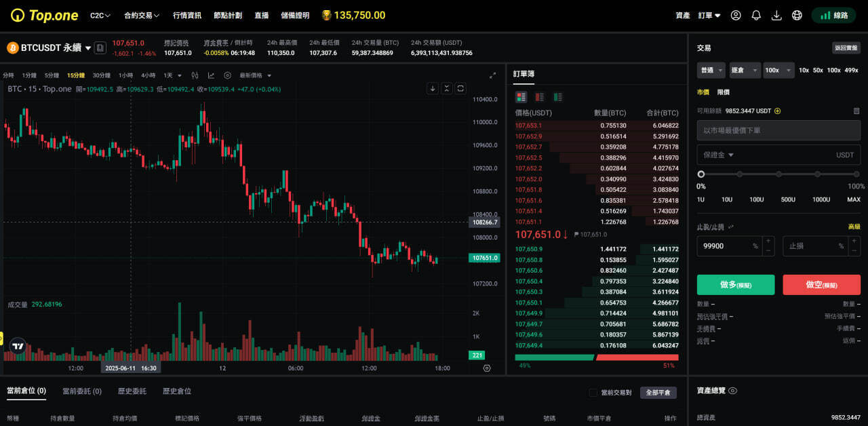Open chart settings hexagon icon in toolbar

pyautogui.click(x=227, y=75)
